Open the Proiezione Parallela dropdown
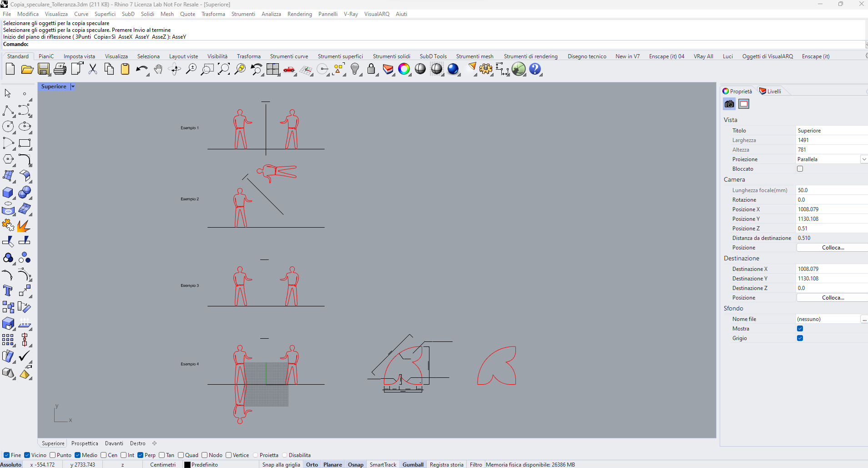This screenshot has width=868, height=468. (864, 159)
